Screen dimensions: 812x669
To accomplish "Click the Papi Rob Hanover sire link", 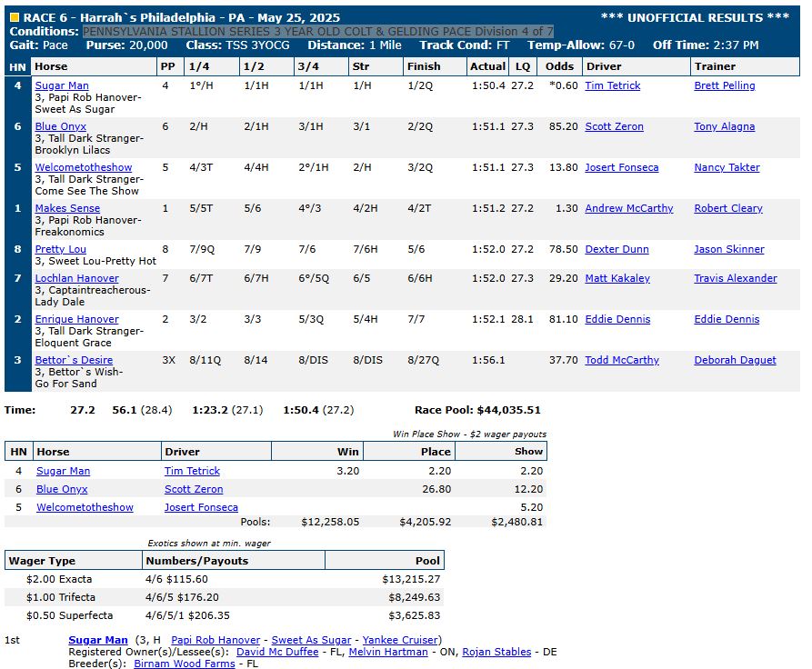I will coord(216,640).
